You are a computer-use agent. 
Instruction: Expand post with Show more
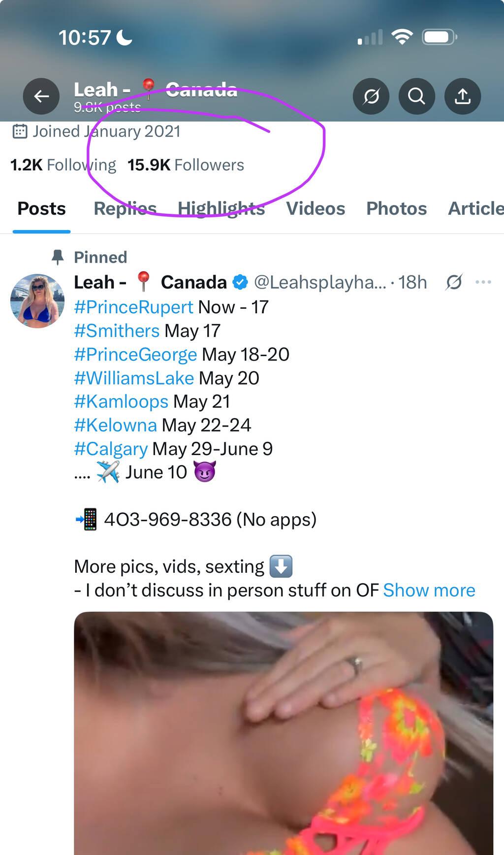coord(429,590)
